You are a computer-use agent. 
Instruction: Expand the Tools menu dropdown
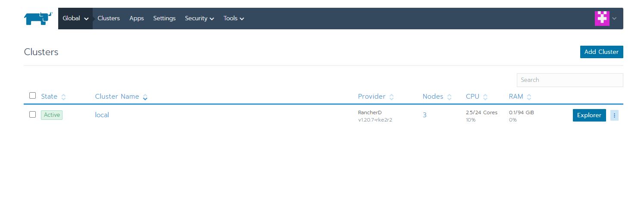point(234,19)
